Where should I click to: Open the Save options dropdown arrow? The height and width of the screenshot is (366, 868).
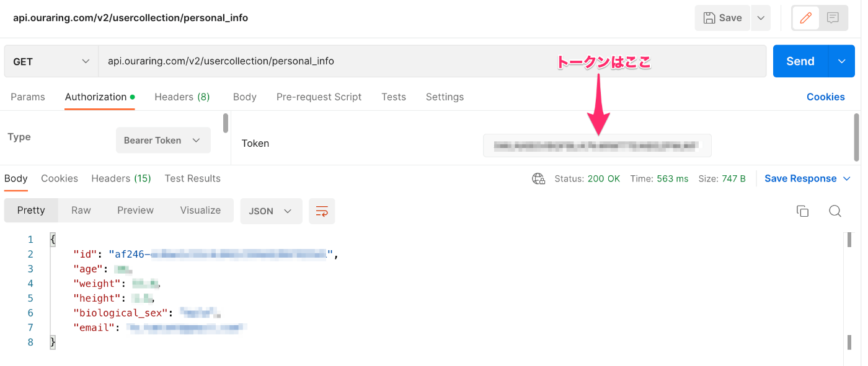pos(761,18)
